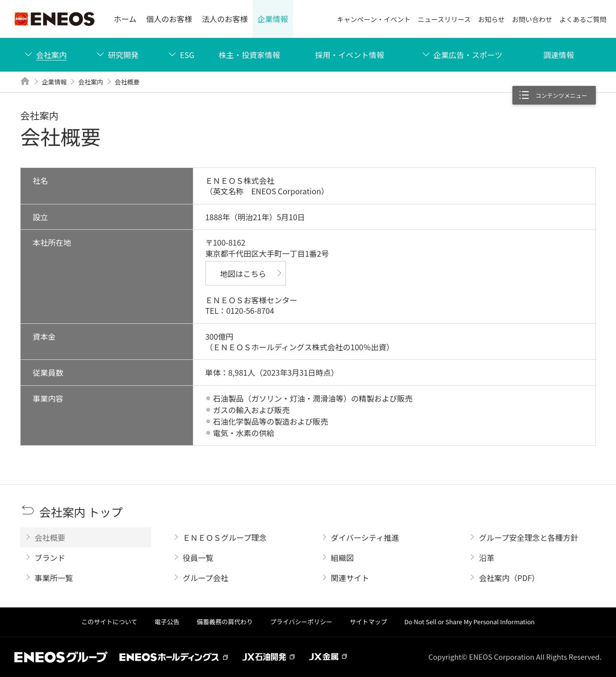
Task: Click サイトマップ in the footer
Action: click(x=368, y=622)
